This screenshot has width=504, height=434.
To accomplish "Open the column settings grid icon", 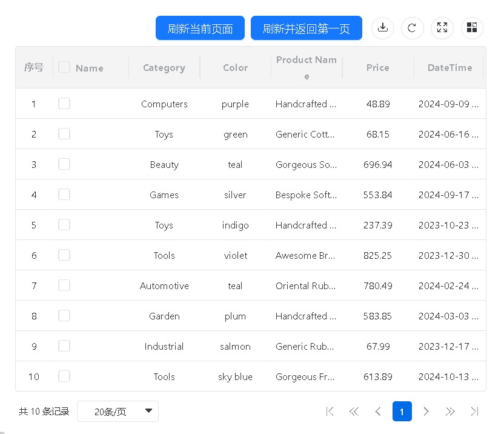I will (472, 28).
